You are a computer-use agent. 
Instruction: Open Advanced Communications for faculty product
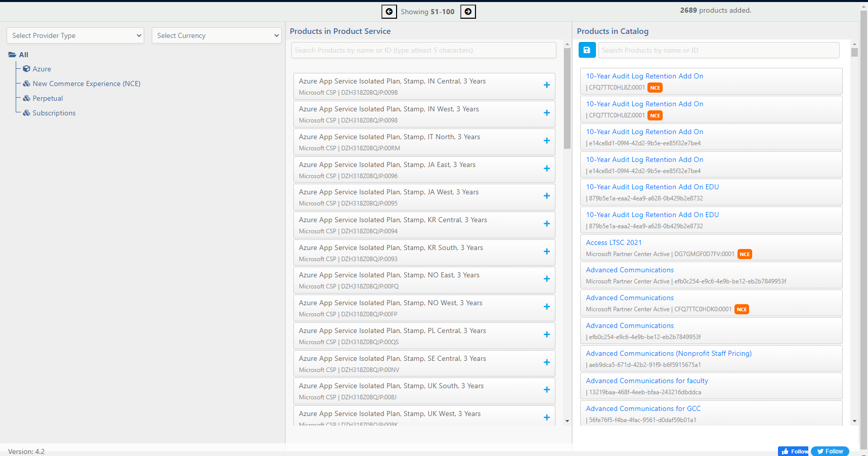pyautogui.click(x=647, y=381)
